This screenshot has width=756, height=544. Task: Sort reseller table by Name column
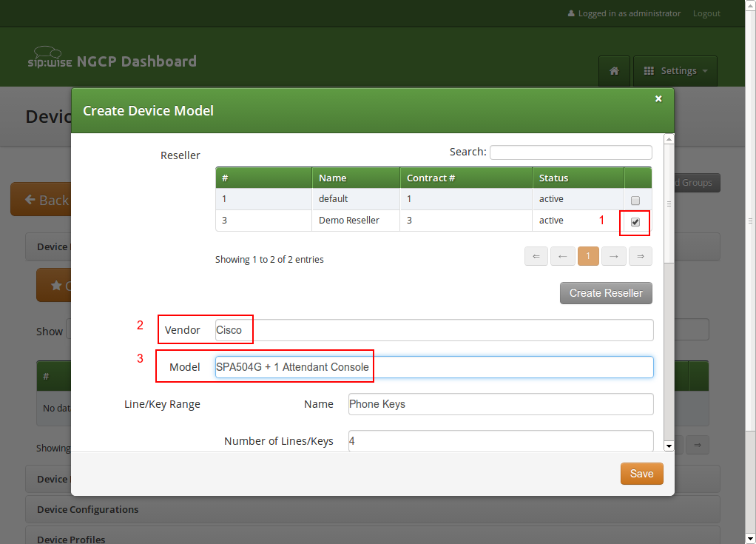[355, 178]
